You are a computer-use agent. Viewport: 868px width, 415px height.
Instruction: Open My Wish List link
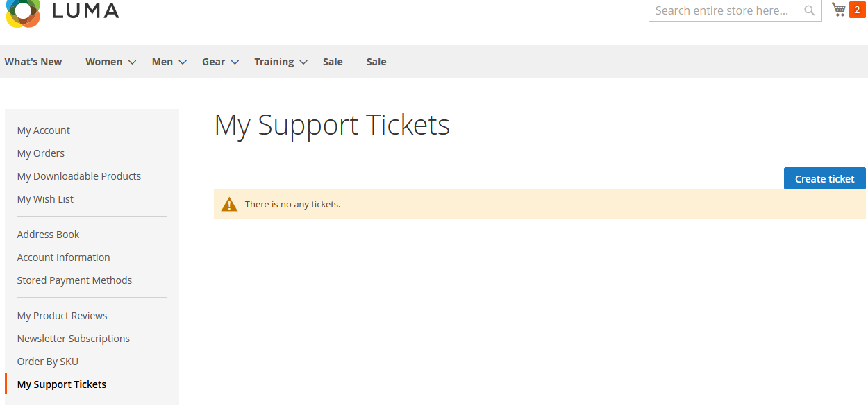point(45,199)
